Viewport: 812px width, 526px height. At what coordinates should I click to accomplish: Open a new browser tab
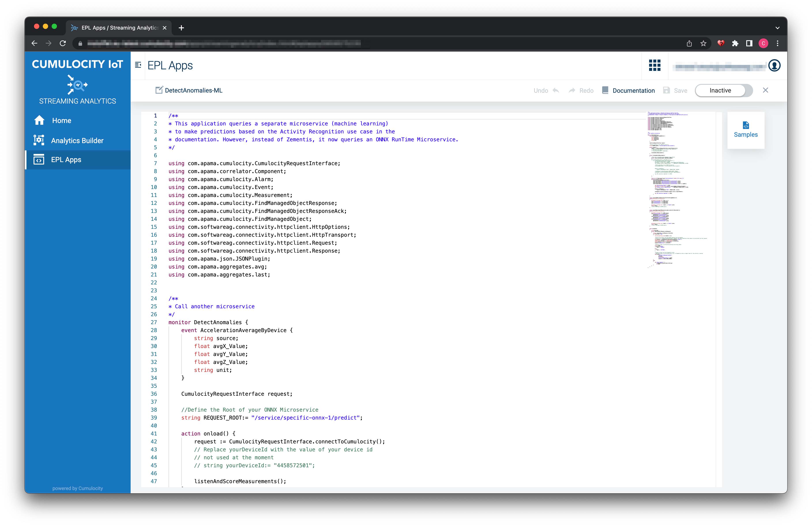(x=182, y=28)
